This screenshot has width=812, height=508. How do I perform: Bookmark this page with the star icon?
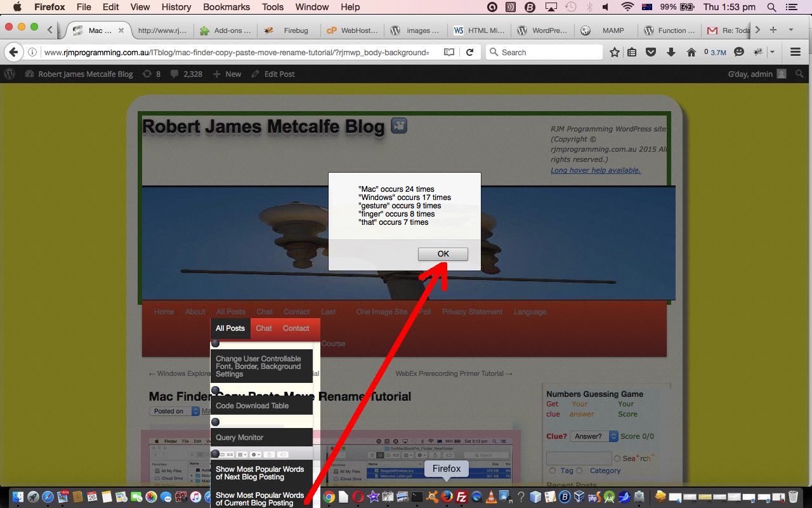coord(614,52)
